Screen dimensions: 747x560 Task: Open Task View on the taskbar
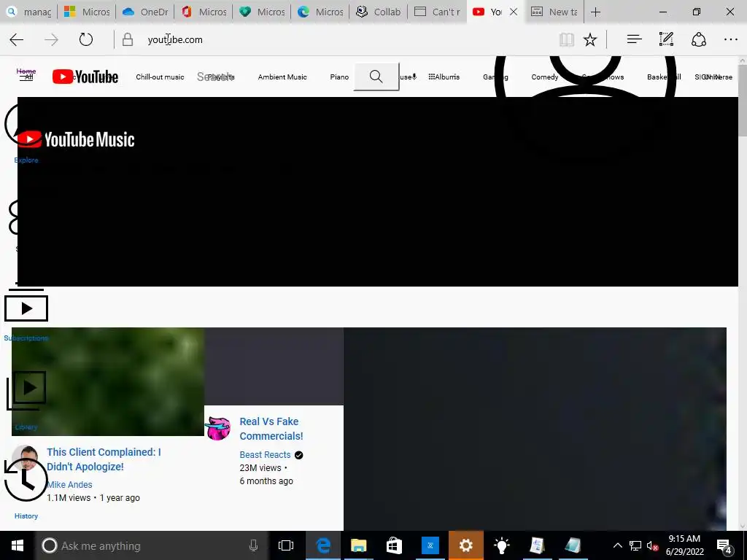[x=286, y=545]
